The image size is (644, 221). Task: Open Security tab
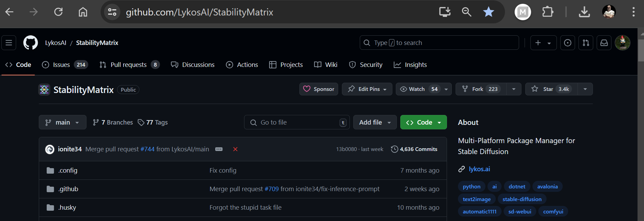(x=366, y=65)
